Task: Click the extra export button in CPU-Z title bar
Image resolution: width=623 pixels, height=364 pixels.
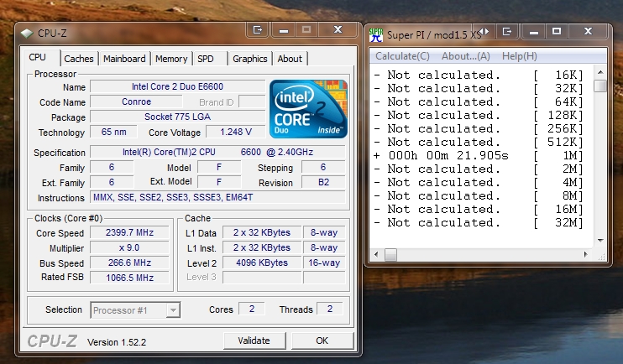Action: [x=258, y=29]
